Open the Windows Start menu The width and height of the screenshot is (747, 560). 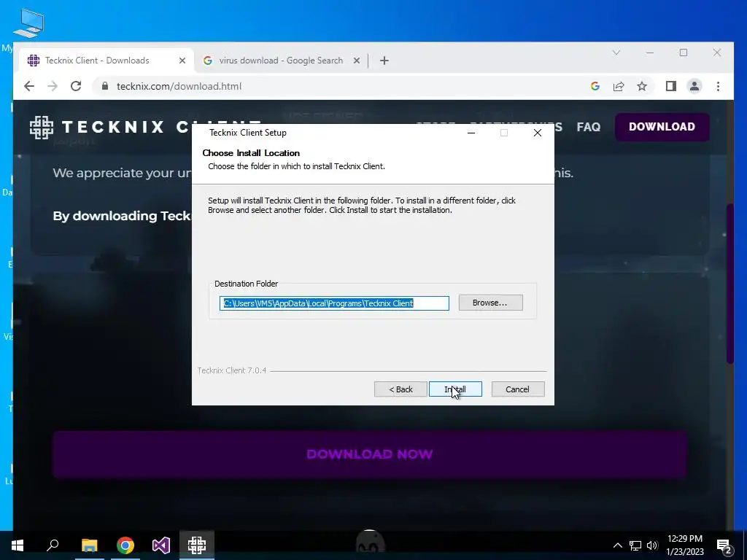18,545
